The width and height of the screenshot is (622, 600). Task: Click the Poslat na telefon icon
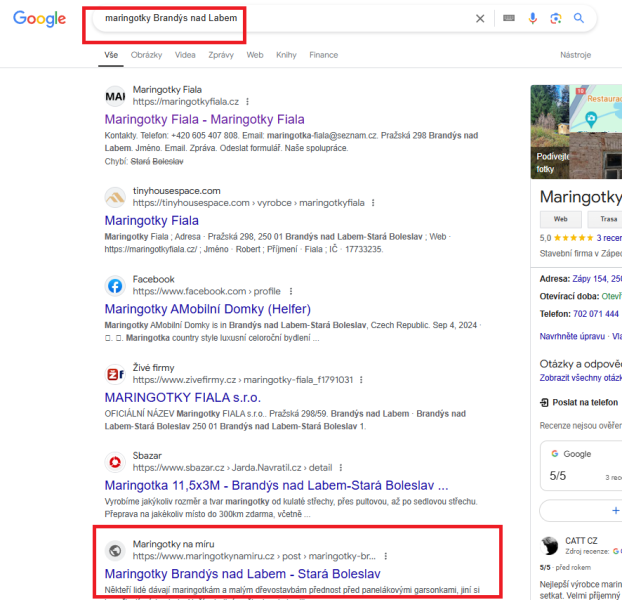point(544,403)
